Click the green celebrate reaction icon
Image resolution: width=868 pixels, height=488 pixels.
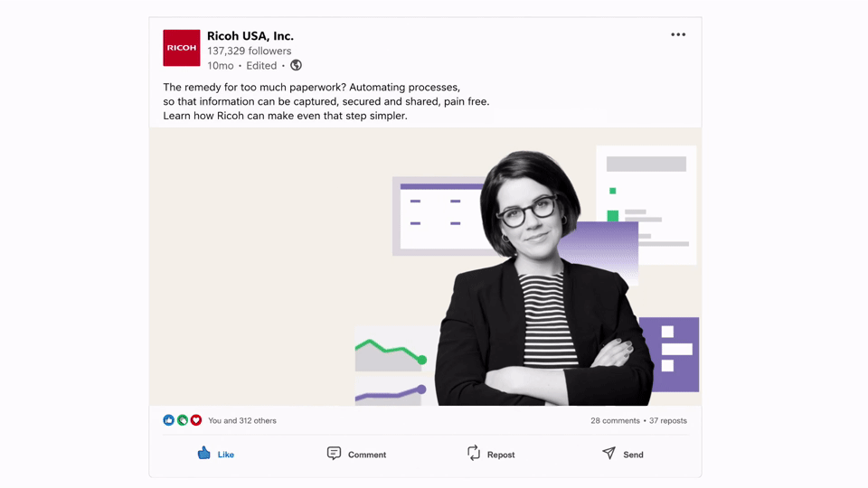click(182, 420)
